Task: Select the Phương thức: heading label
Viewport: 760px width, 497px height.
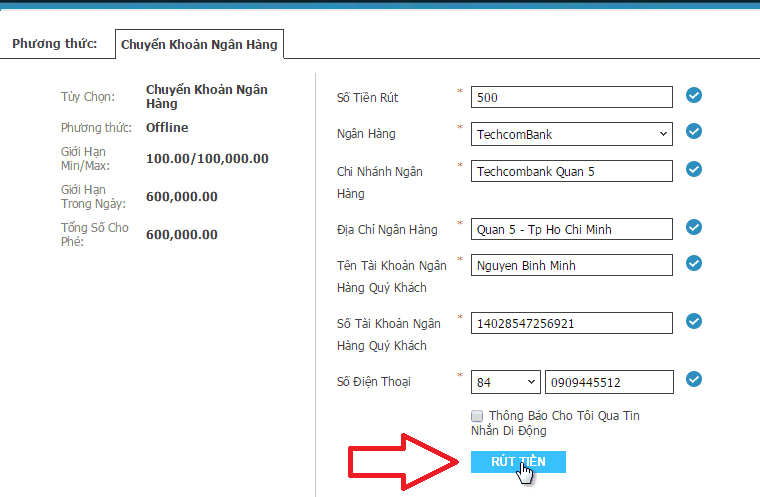Action: pyautogui.click(x=54, y=44)
